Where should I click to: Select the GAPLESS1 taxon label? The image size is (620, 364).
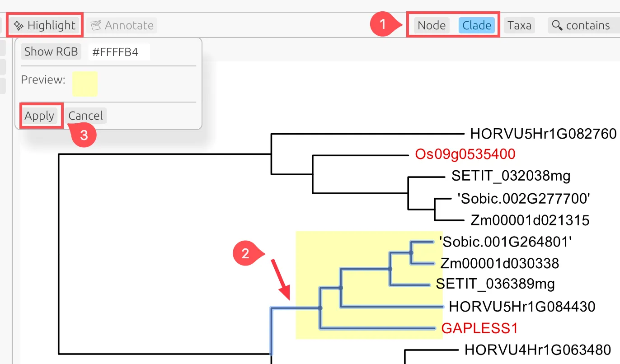coord(479,328)
